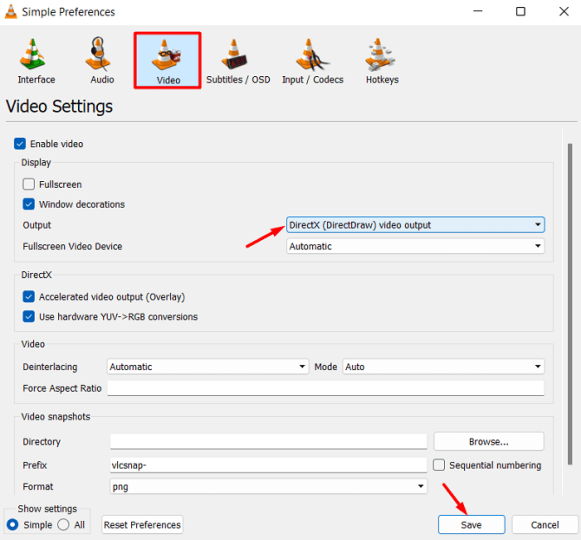This screenshot has width=581, height=540.
Task: Select the All show settings radio button
Action: click(63, 524)
